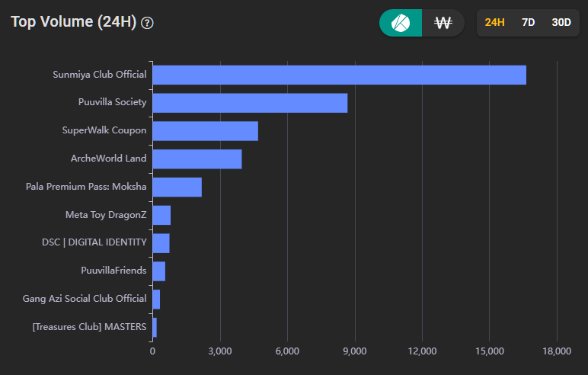Click the Sunmiya Club Official label
The height and width of the screenshot is (375, 588).
click(99, 75)
